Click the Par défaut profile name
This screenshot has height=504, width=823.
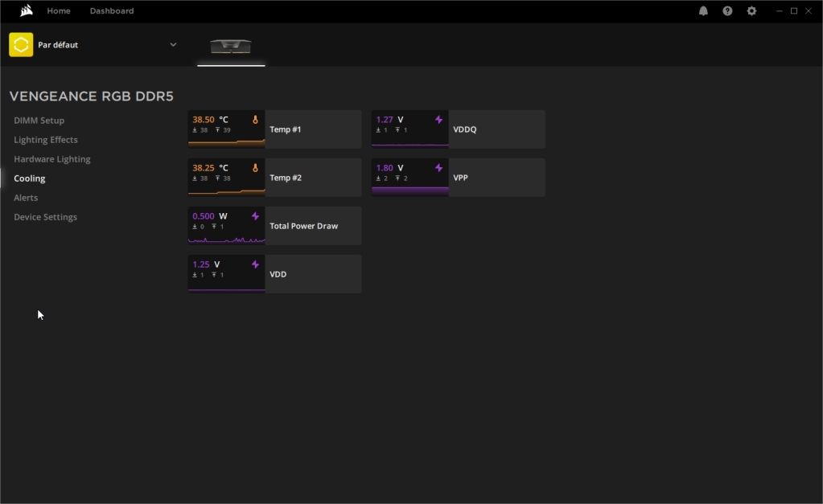pos(58,45)
